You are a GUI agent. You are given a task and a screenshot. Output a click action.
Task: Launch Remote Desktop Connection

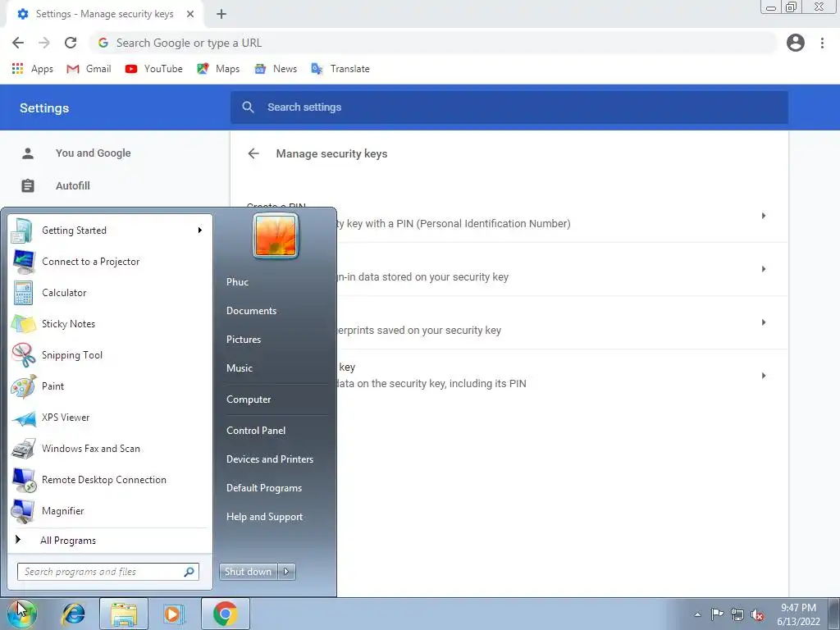point(109,479)
